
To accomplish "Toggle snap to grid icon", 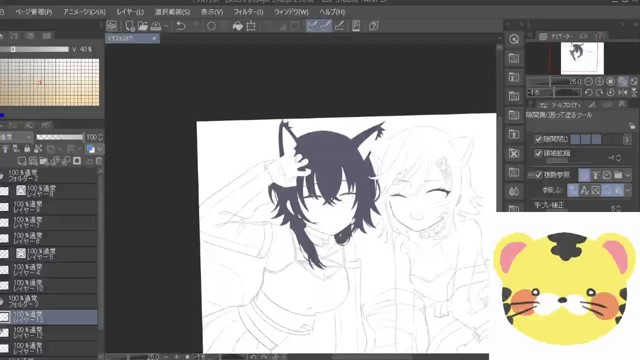I will click(x=339, y=26).
